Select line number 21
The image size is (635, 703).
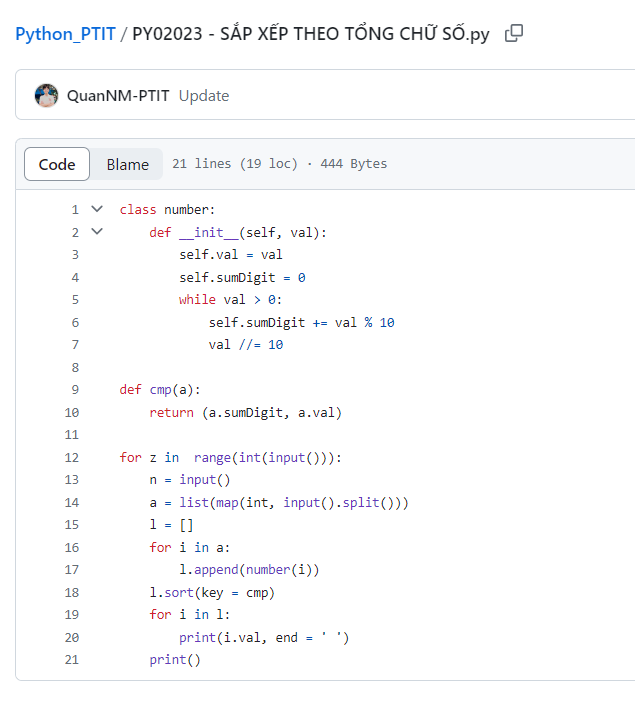tap(71, 660)
